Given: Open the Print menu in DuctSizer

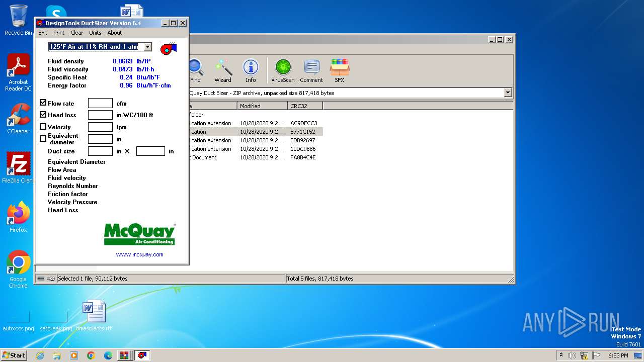Looking at the screenshot, I should 59,33.
